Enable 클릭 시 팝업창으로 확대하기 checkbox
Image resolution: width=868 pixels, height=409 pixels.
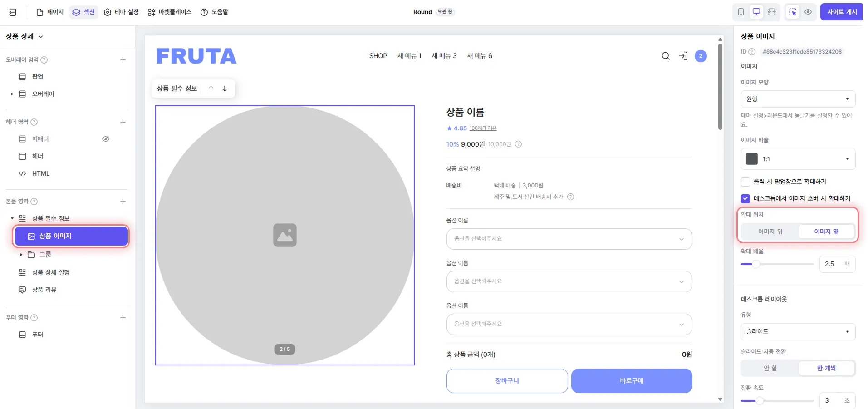point(745,182)
